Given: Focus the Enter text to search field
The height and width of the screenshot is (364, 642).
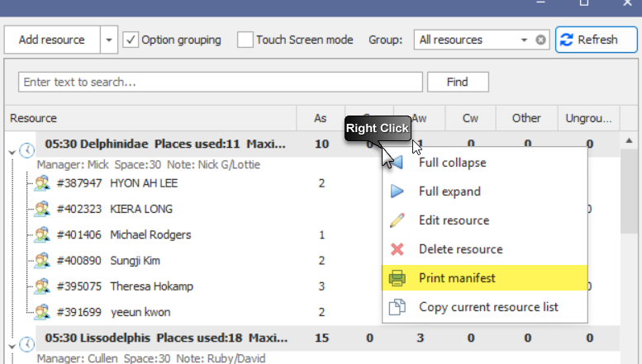Looking at the screenshot, I should [221, 82].
